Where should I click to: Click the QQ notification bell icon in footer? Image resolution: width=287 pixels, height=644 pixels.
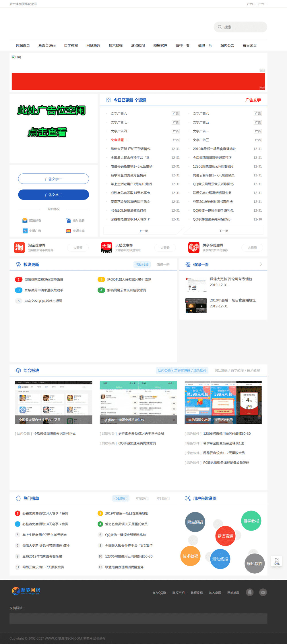point(250,592)
